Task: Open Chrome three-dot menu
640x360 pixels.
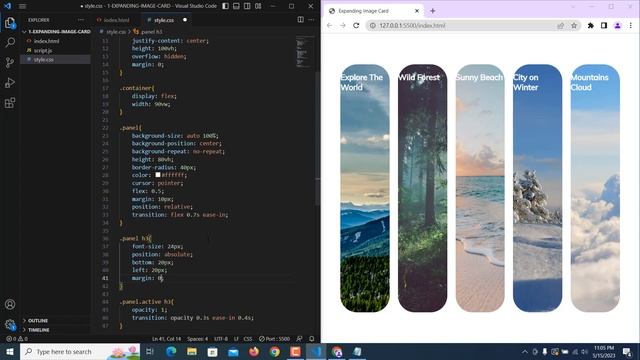Action: coord(631,25)
